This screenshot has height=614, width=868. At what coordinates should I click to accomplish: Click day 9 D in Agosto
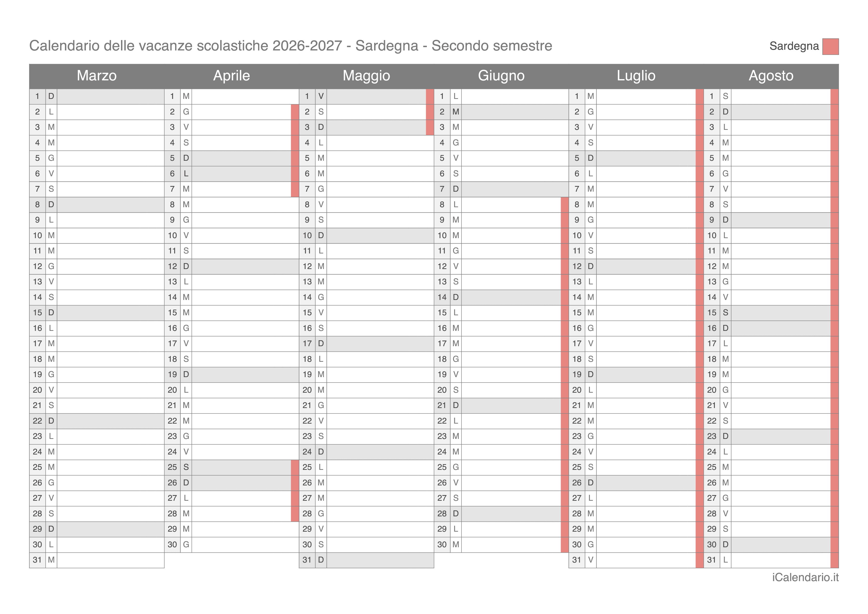pyautogui.click(x=771, y=220)
